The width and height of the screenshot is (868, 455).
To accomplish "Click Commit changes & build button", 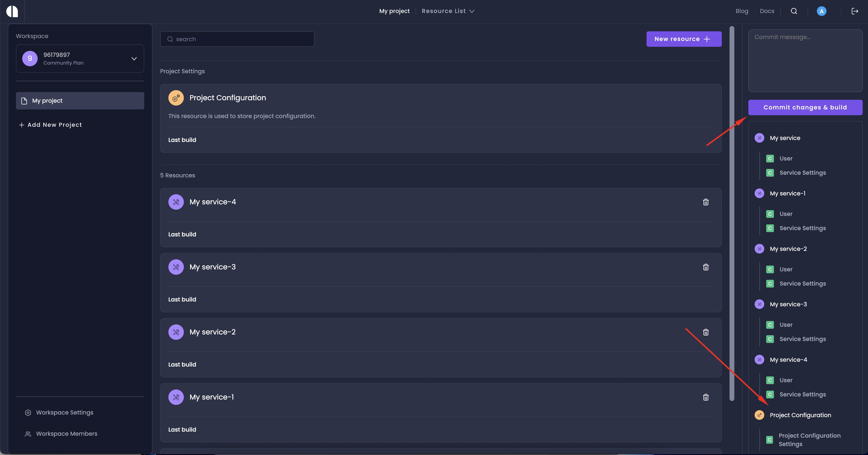I will point(805,107).
